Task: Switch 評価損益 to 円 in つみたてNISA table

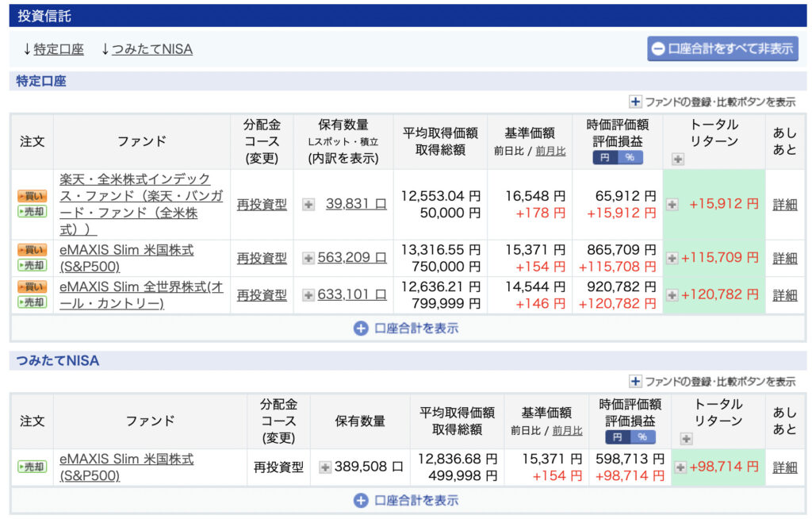Action: 617,437
